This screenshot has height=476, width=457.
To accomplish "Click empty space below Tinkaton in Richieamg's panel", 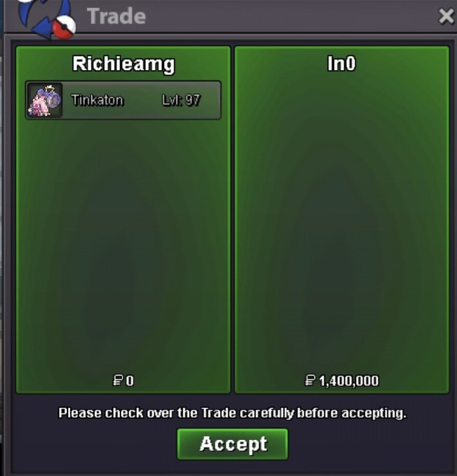I will [123, 246].
